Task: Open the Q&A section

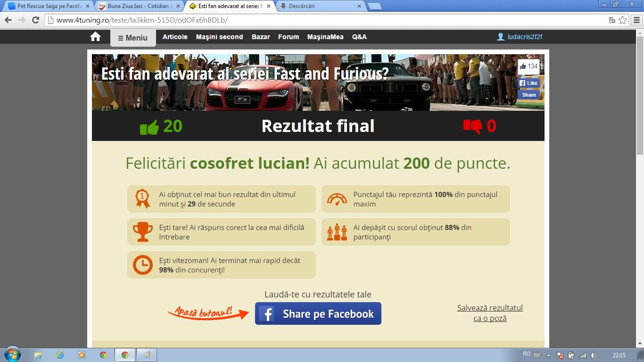Action: tap(359, 37)
